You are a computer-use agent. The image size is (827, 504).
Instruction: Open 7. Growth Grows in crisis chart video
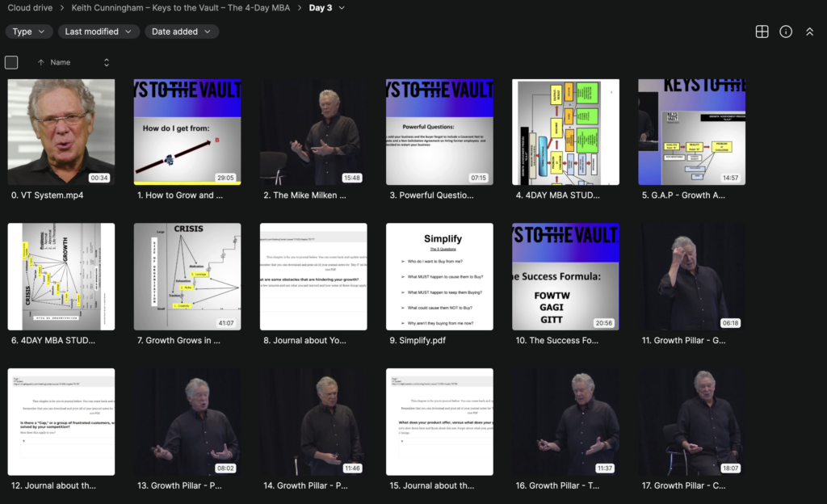tap(187, 276)
